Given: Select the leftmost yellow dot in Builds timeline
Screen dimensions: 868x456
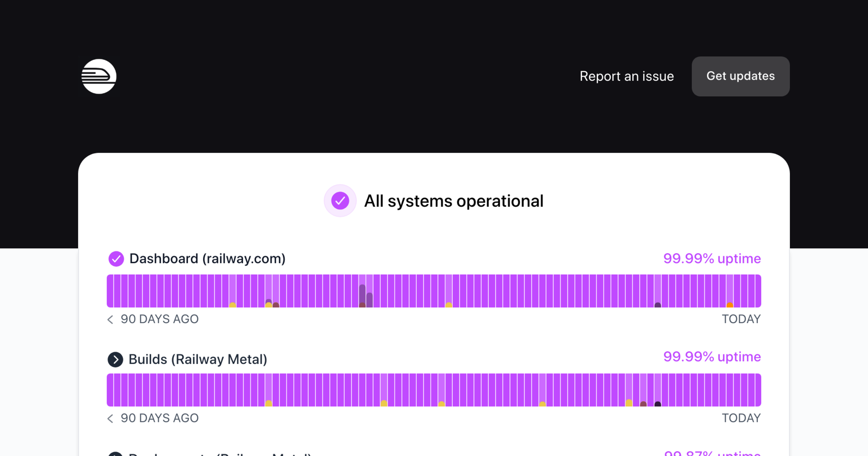Looking at the screenshot, I should coord(269,403).
